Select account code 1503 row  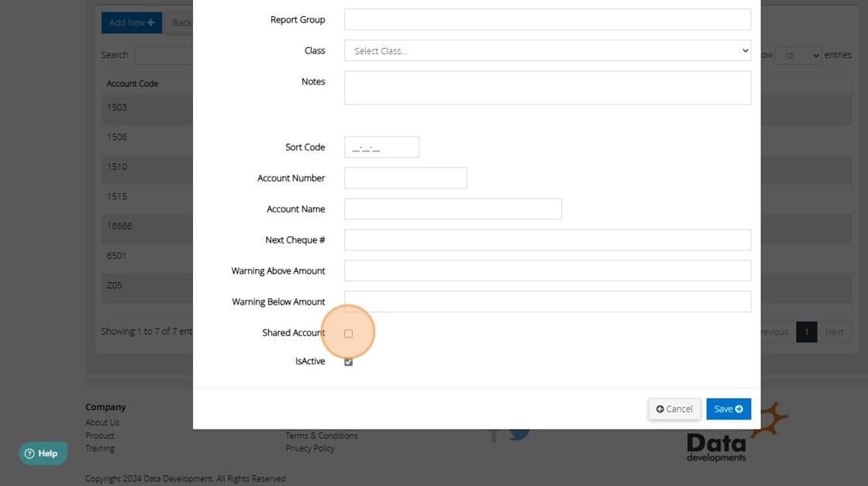point(146,108)
